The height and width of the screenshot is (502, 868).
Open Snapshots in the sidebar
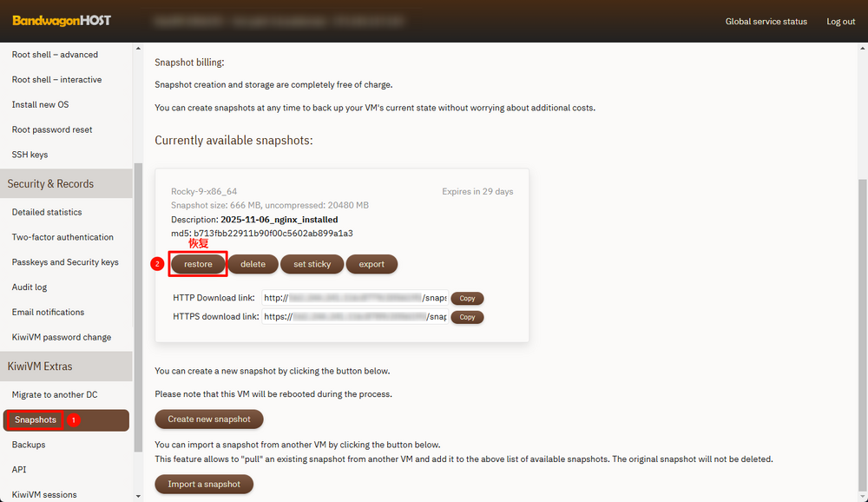(x=36, y=419)
